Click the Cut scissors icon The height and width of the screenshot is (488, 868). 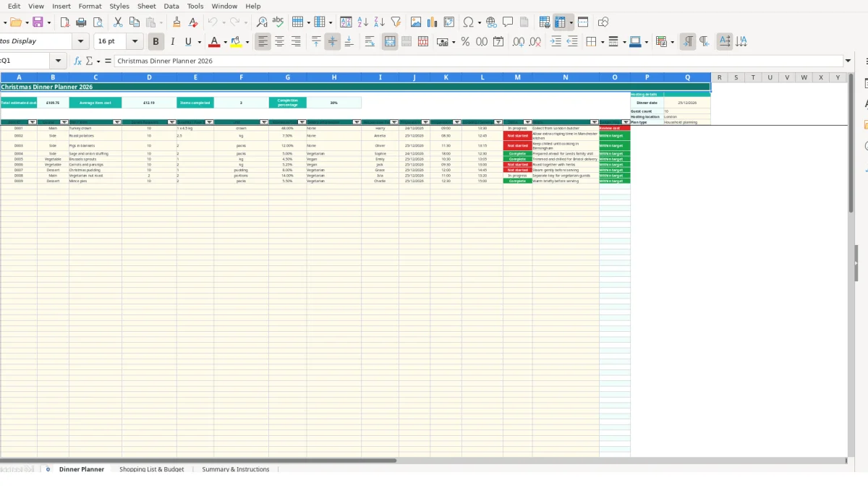point(118,22)
